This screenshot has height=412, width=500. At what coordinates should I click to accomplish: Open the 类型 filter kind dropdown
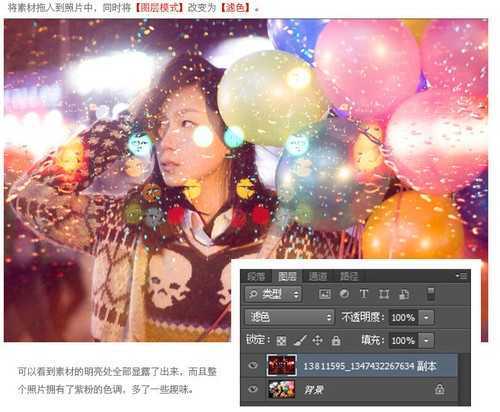click(273, 294)
